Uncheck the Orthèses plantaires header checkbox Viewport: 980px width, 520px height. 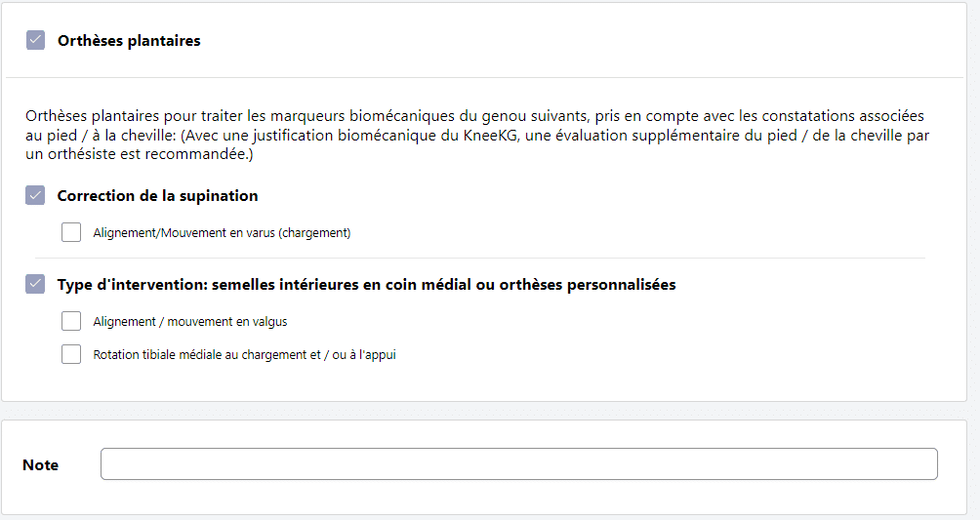click(36, 41)
